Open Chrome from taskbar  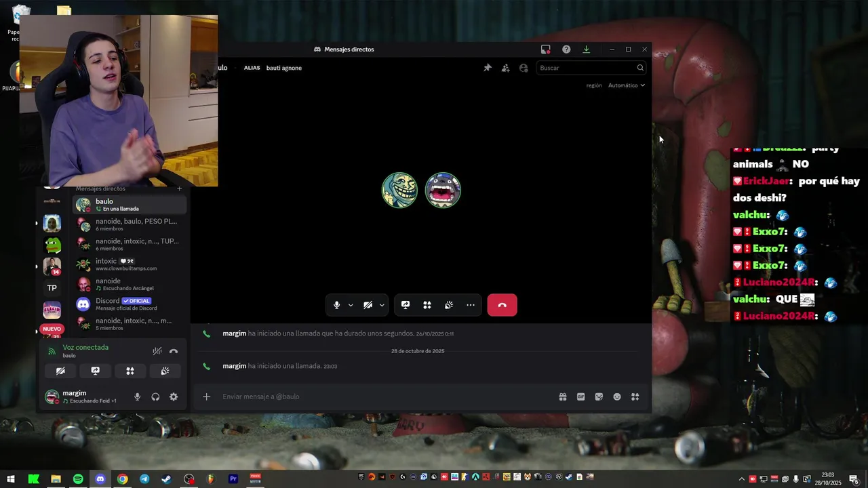122,479
